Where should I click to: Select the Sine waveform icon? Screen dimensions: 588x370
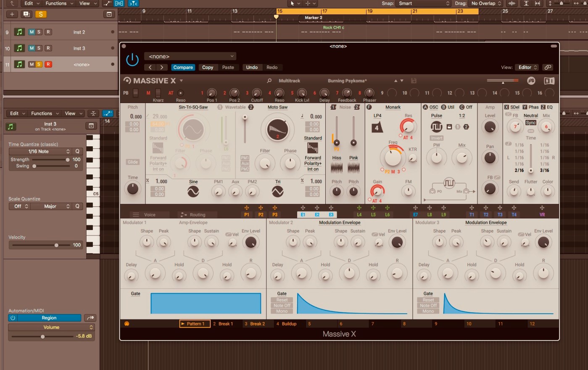pos(193,192)
